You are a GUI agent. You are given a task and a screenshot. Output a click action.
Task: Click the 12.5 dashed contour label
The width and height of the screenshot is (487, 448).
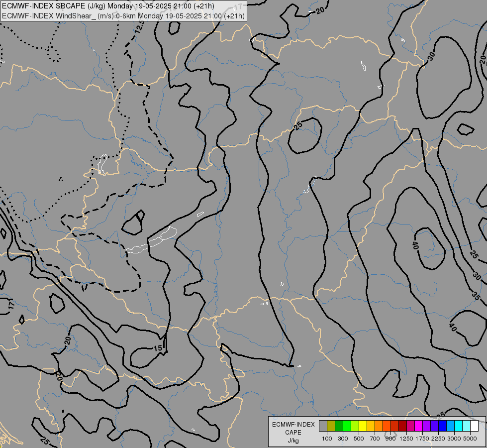[x=139, y=27]
